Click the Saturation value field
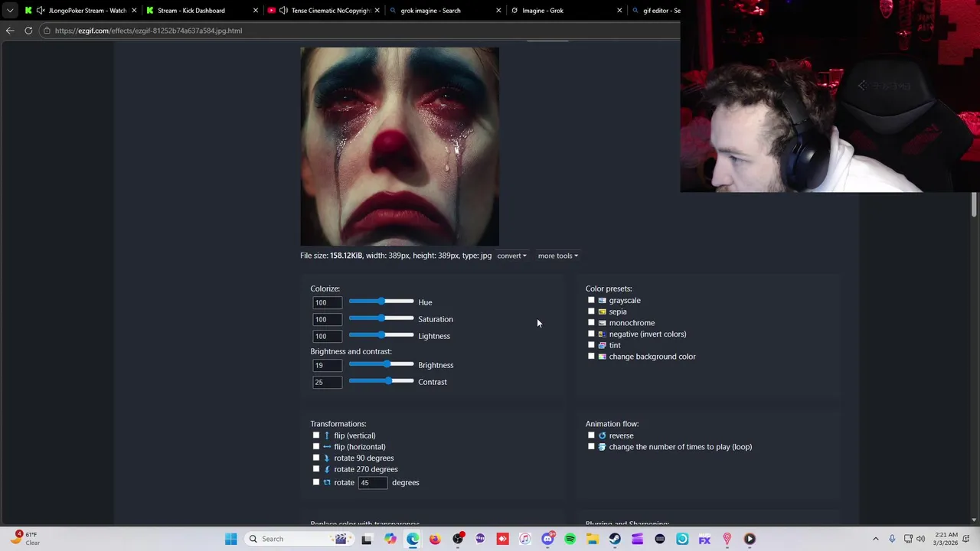980x551 pixels. (327, 319)
